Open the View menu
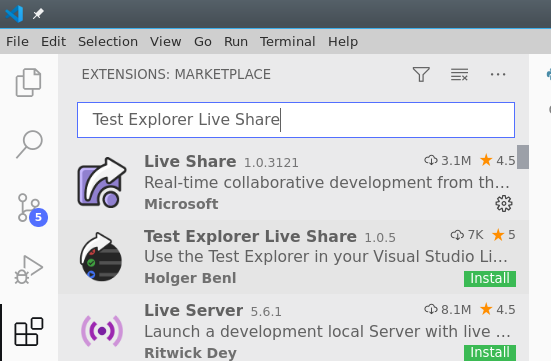The width and height of the screenshot is (551, 361). tap(166, 41)
